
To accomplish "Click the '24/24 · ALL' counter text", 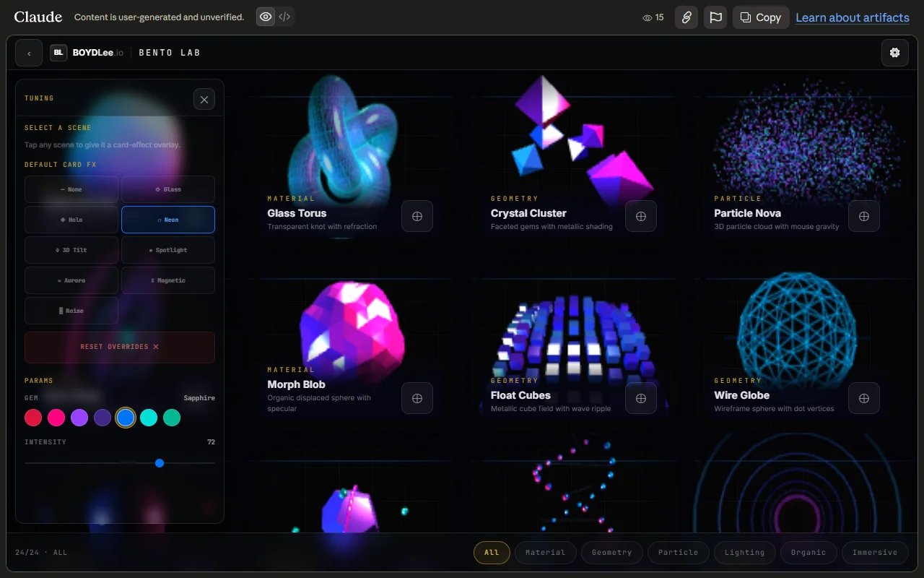I will [x=41, y=553].
